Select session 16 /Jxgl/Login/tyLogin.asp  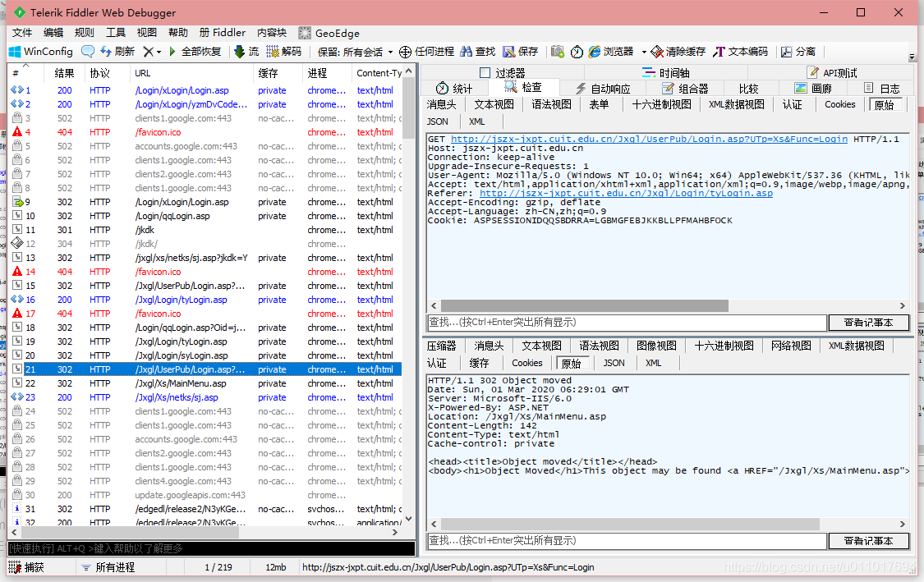coord(205,300)
